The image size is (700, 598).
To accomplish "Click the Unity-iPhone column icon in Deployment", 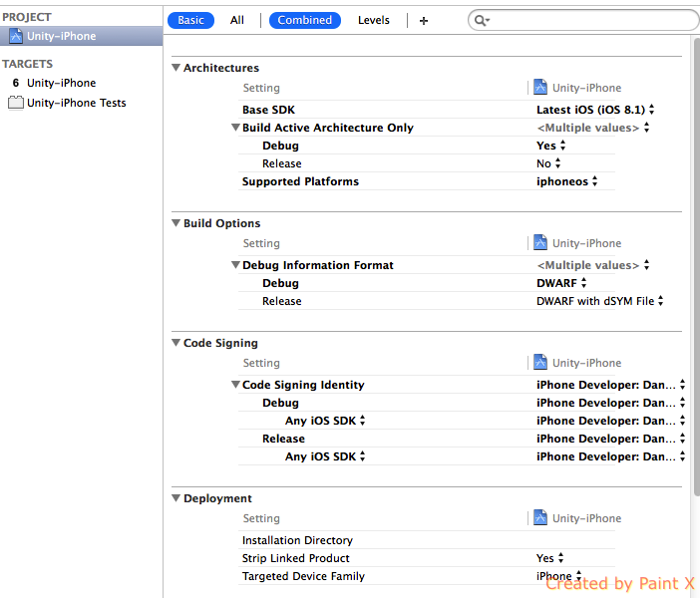I will pos(540,517).
